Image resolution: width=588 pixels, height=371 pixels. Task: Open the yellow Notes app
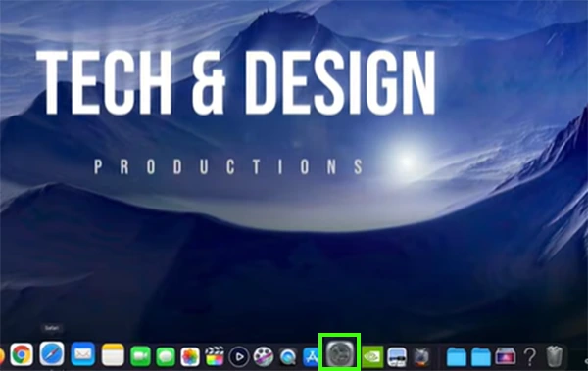[113, 354]
